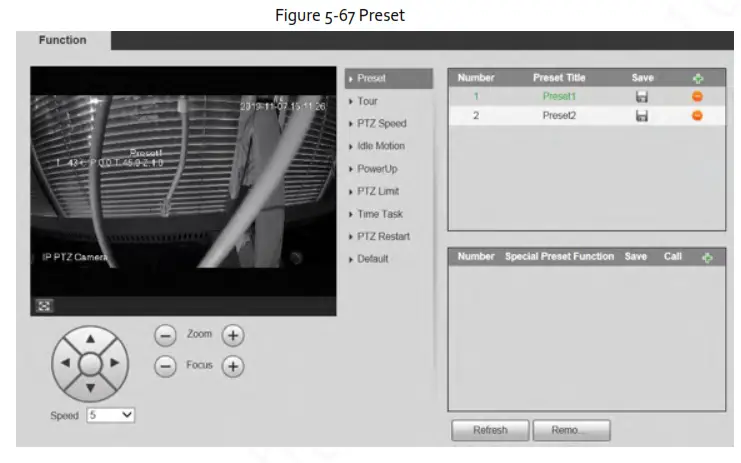Viewport: 741px width, 463px height.
Task: Click the PTZ up arrow
Action: (x=90, y=339)
